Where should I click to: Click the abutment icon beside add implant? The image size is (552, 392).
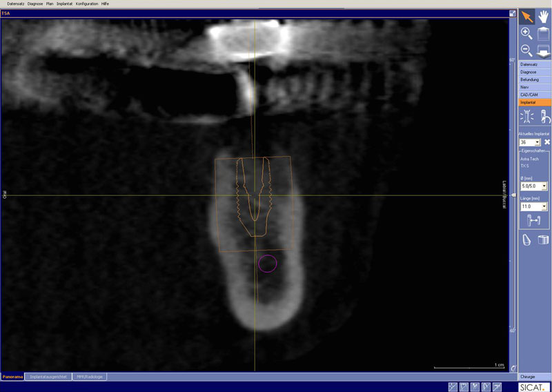tap(544, 117)
